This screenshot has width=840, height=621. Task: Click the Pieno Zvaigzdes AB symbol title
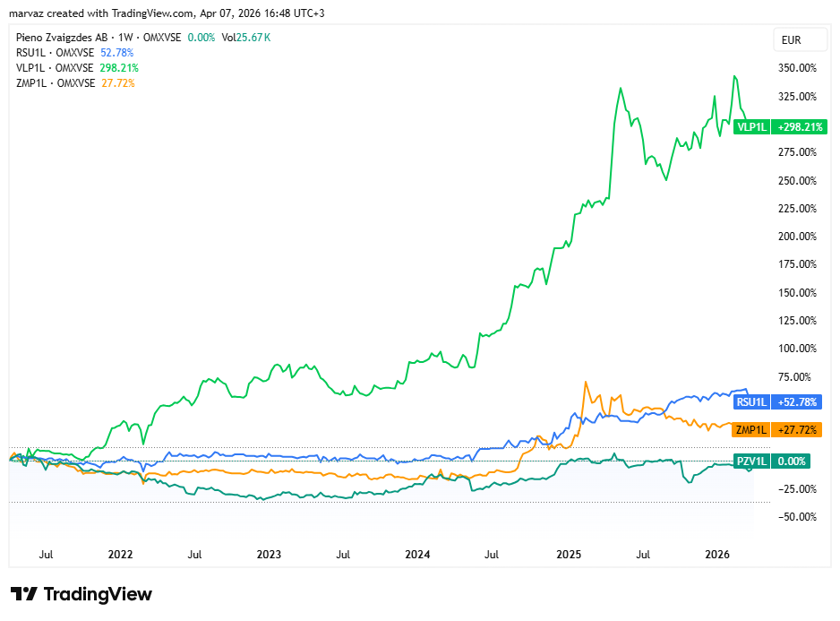(61, 38)
